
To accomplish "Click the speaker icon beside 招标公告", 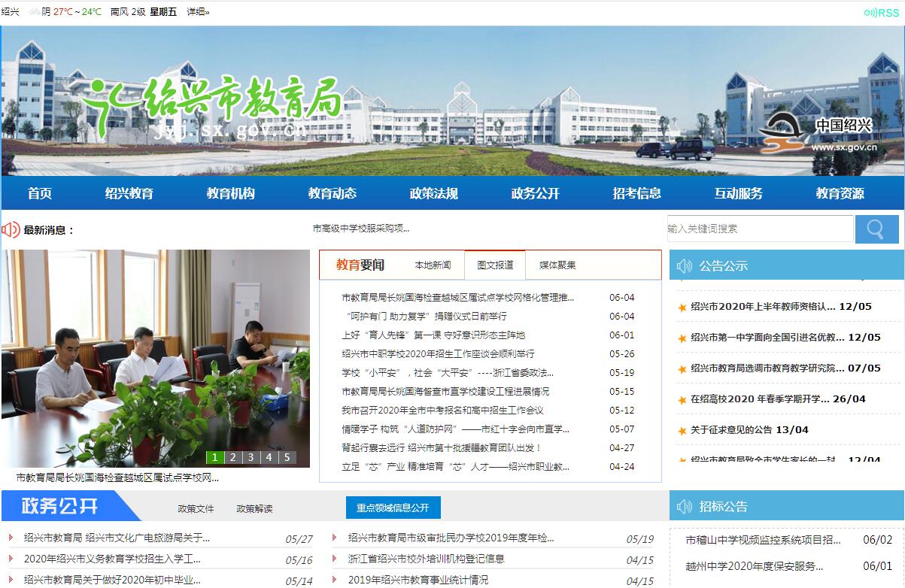I will coord(684,507).
